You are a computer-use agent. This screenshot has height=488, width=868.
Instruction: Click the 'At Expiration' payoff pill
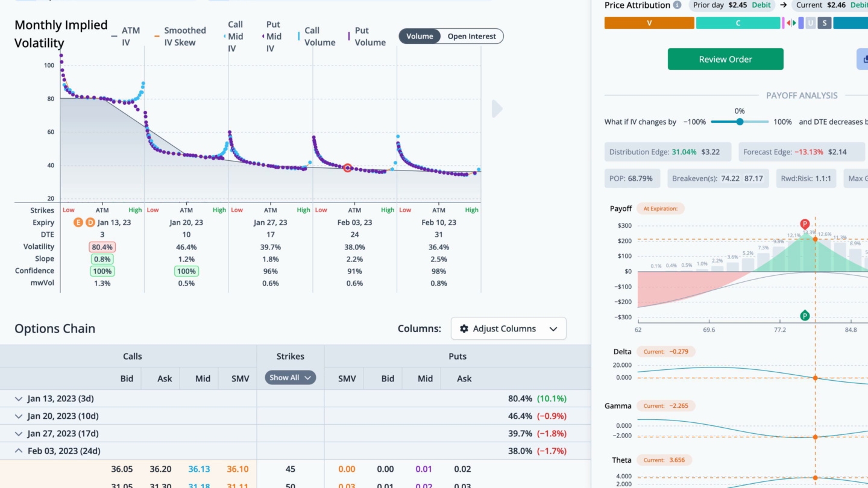[660, 208]
